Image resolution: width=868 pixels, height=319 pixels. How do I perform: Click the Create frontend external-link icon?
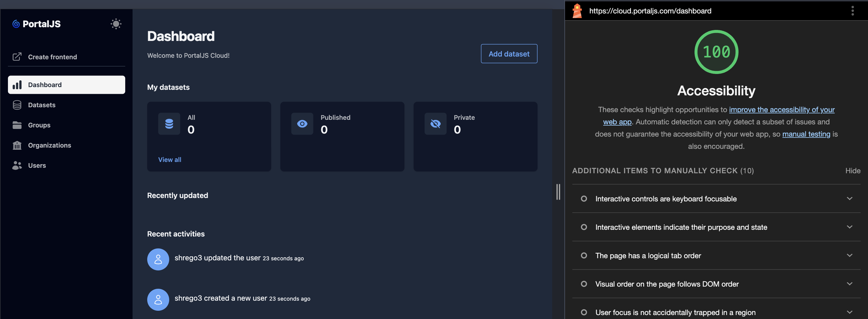[17, 57]
